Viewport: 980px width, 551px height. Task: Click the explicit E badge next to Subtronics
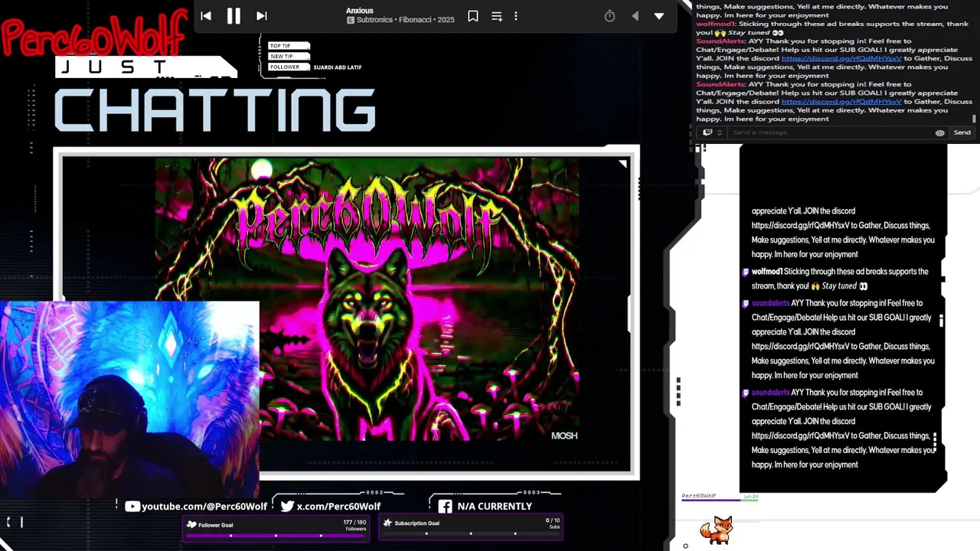(x=351, y=20)
